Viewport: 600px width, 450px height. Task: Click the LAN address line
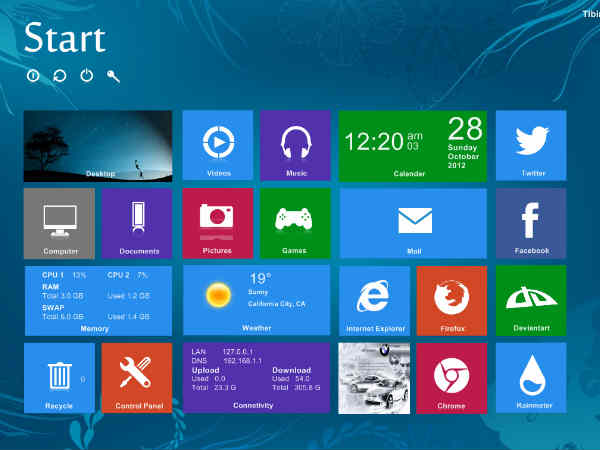click(x=222, y=351)
